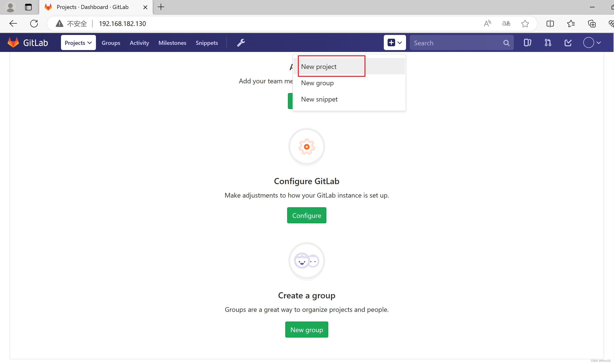Click the Groups navigation tab
The width and height of the screenshot is (614, 364).
[111, 43]
